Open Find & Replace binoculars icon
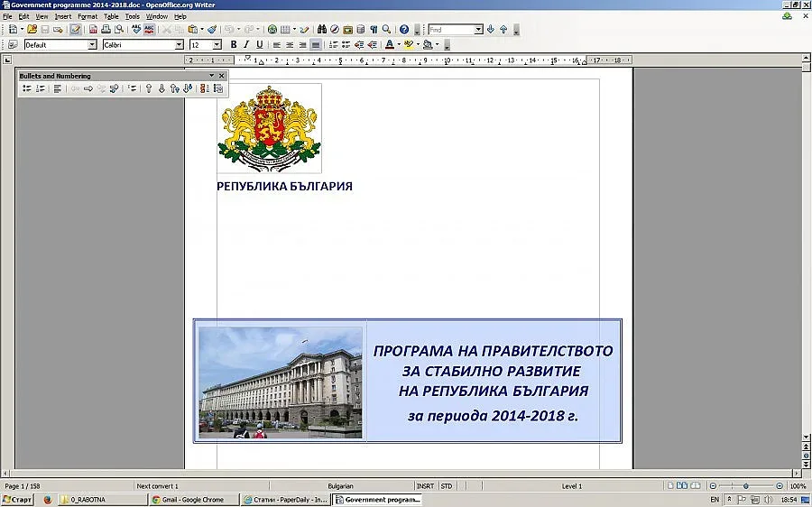The height and width of the screenshot is (507, 812). (x=321, y=30)
